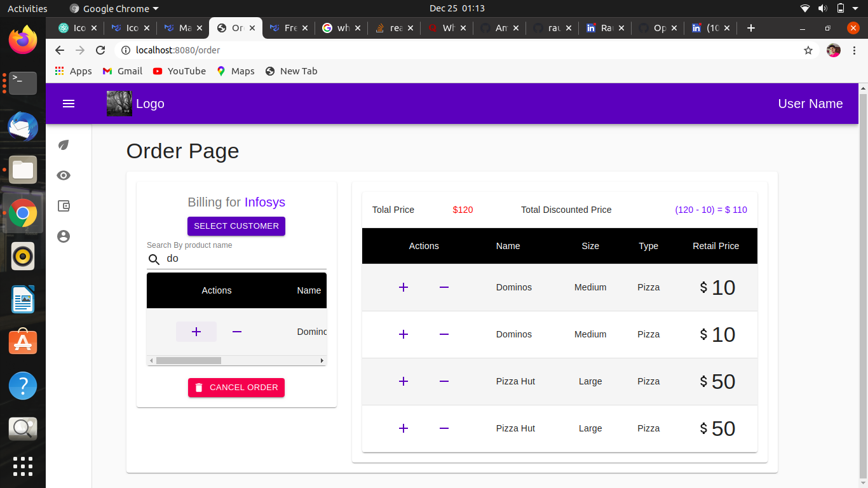Viewport: 868px width, 488px height.
Task: Click the eye icon in the sidebar
Action: tap(63, 175)
